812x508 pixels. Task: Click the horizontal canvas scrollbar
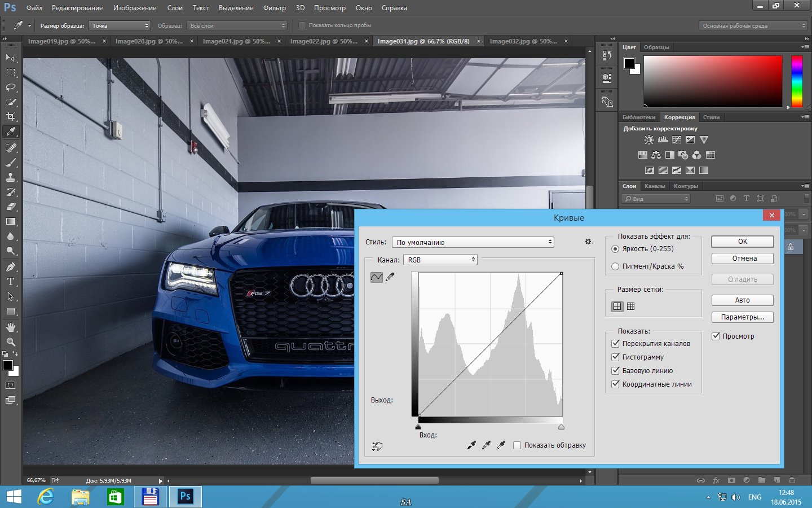tap(374, 481)
